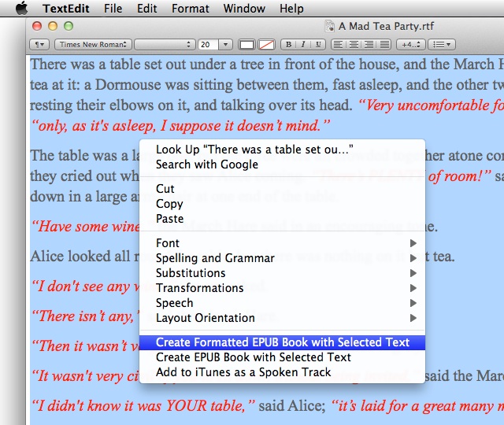Open the Times New Roman font dropdown
This screenshot has height=425, width=504.
click(x=93, y=44)
